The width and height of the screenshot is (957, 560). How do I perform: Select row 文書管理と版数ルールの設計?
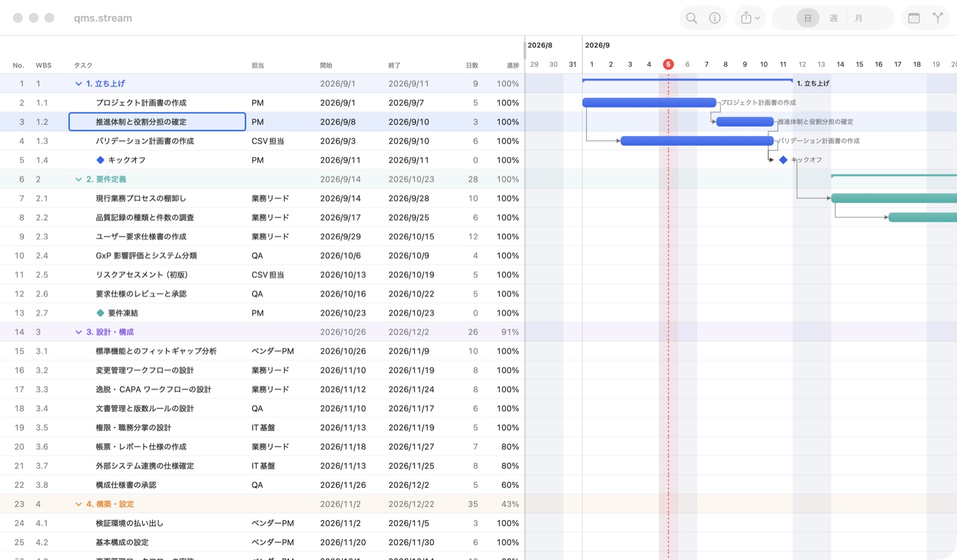click(262, 409)
